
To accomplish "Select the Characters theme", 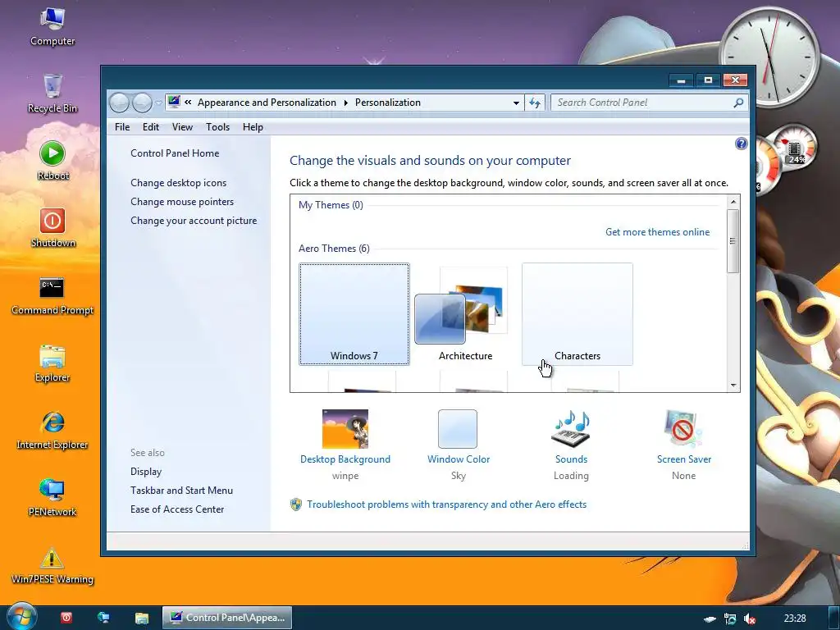I will point(577,314).
